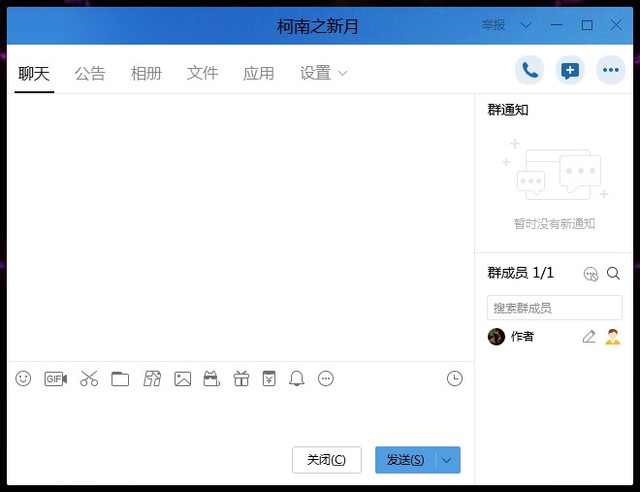The width and height of the screenshot is (640, 492).
Task: Select the scissors screenshot tool
Action: 89,379
